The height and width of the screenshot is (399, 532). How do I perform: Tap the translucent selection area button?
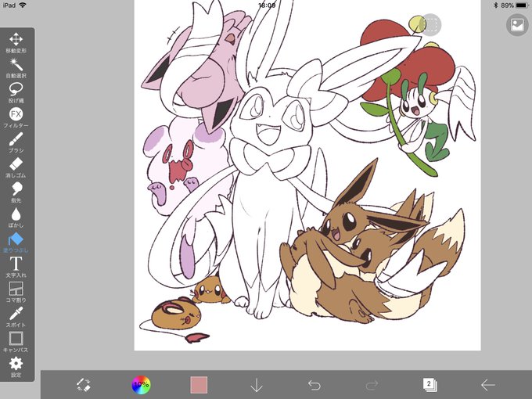430,25
